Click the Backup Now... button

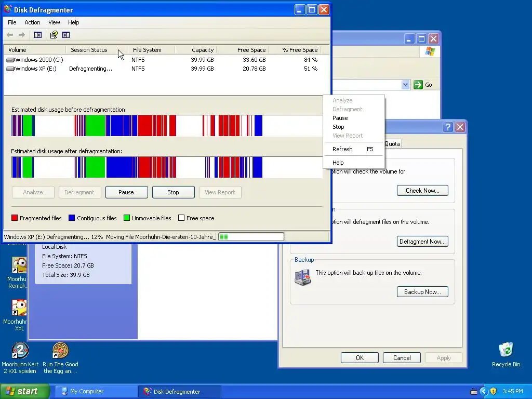[422, 292]
